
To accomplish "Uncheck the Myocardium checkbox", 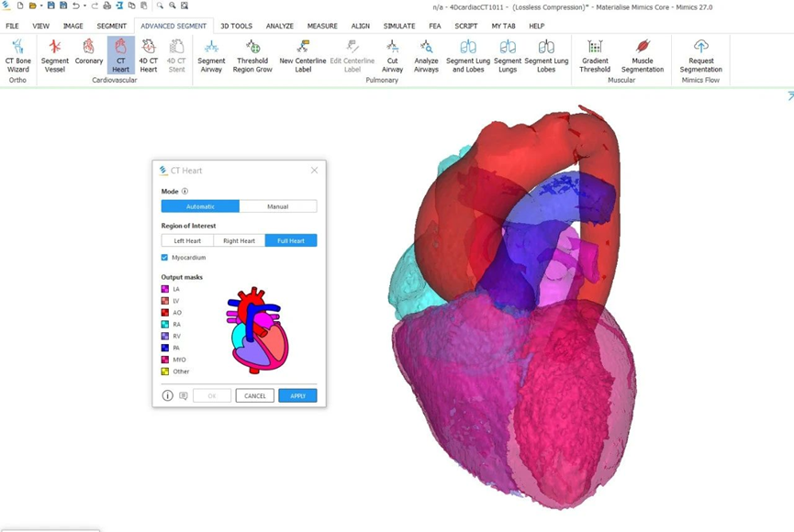I will (164, 257).
